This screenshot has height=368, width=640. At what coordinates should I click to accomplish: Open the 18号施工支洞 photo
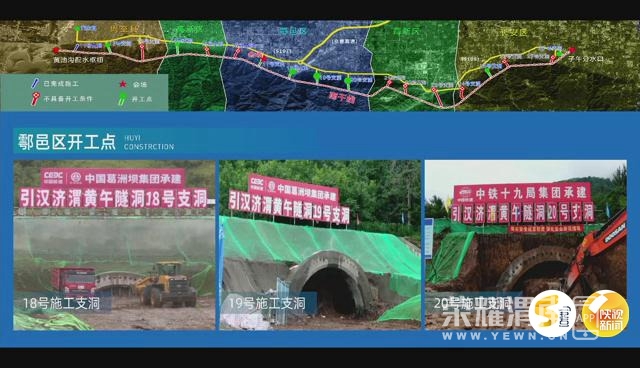(114, 245)
